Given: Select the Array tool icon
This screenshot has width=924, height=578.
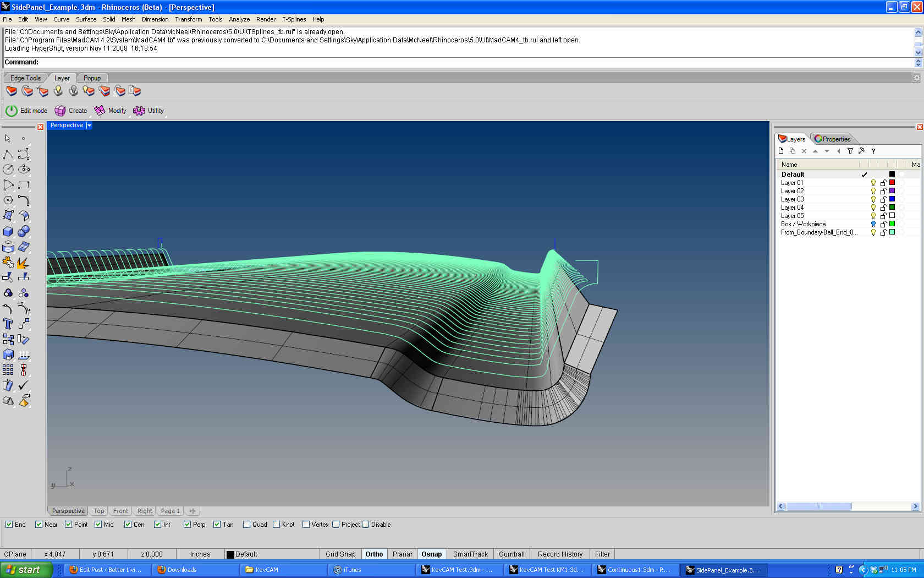Looking at the screenshot, I should pyautogui.click(x=8, y=370).
